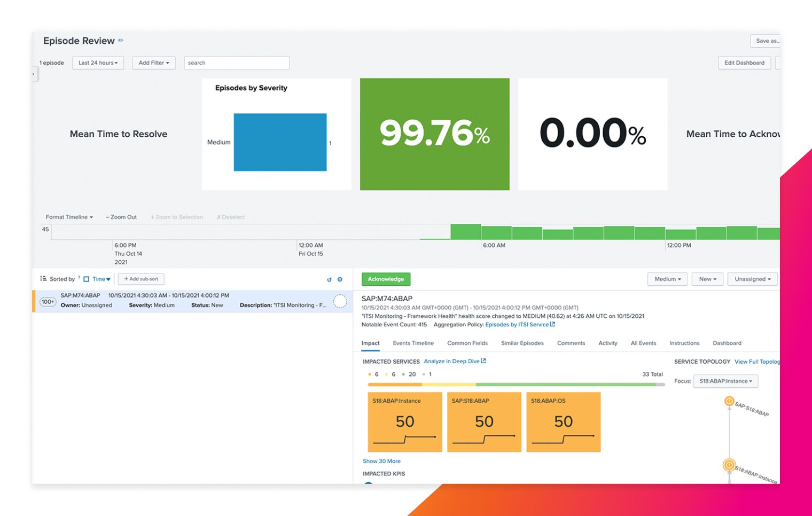This screenshot has height=516, width=812.
Task: Click the sort order icon before Sorted by
Action: click(x=43, y=278)
